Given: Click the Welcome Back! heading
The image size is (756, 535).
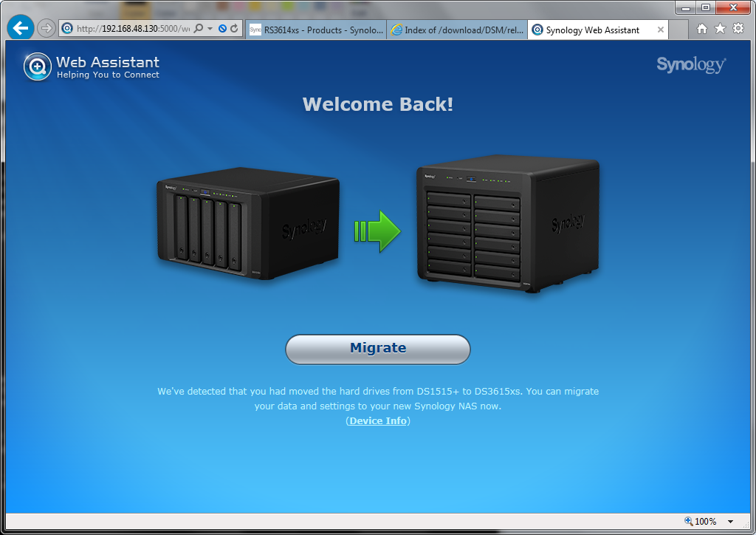Looking at the screenshot, I should (378, 104).
